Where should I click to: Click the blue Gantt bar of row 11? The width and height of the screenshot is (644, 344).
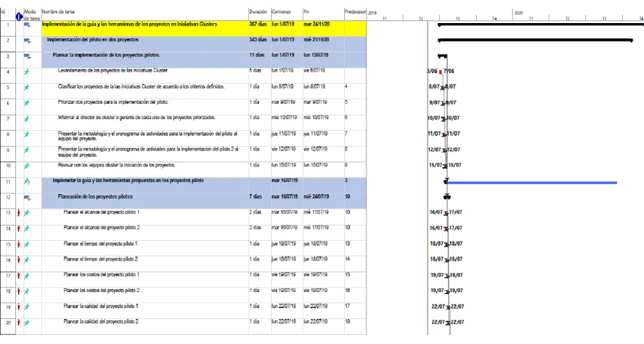pyautogui.click(x=531, y=183)
